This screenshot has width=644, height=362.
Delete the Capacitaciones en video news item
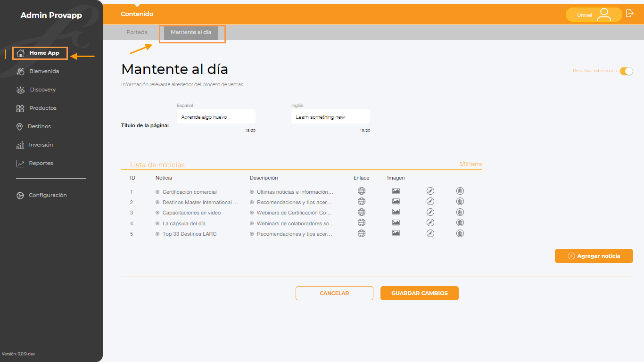click(460, 212)
